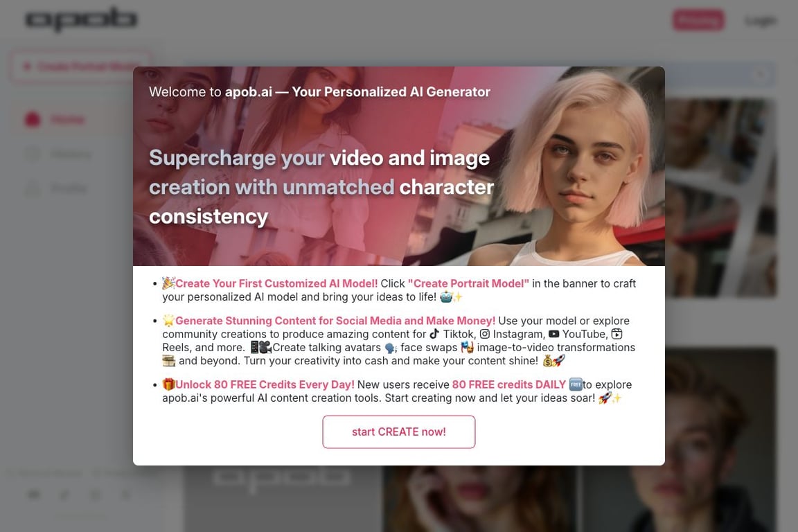
Task: Click the Reels icon after YouTube
Action: pos(617,334)
